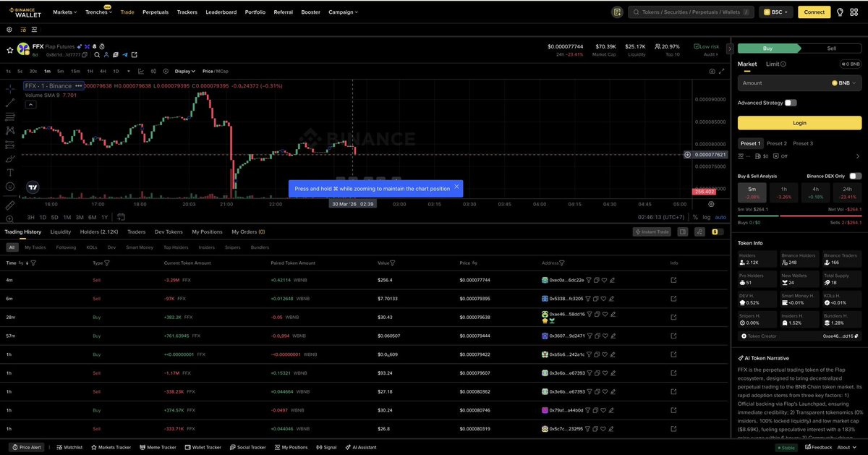Switch order side to Sell

(x=831, y=48)
